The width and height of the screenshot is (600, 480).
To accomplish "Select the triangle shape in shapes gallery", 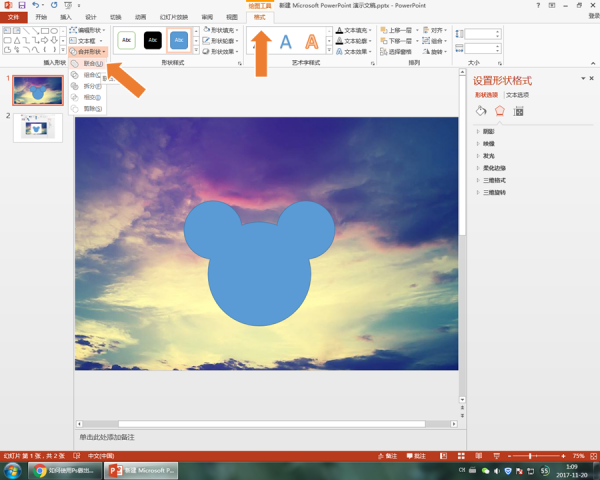I will click(x=17, y=40).
